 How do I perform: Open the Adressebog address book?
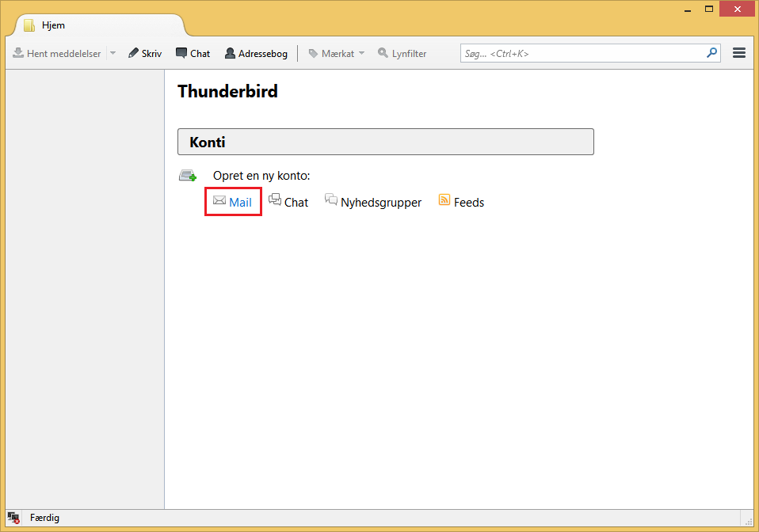point(256,53)
